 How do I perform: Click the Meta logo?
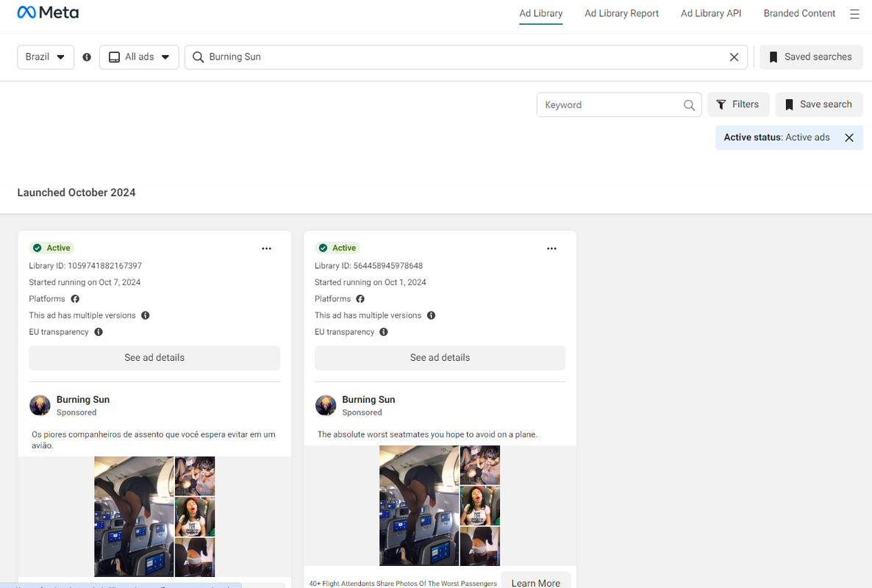pos(48,12)
